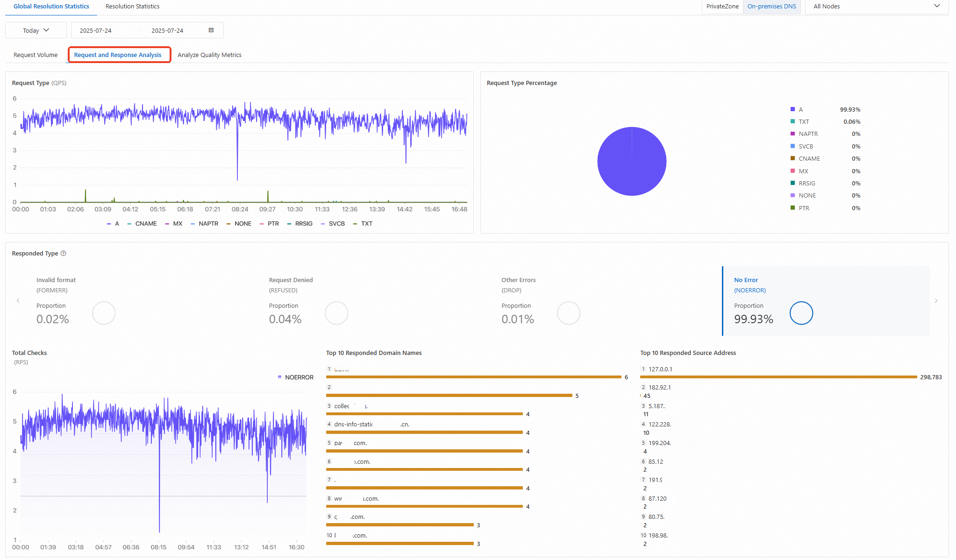Toggle NOERROR series in Total Checks legend

(x=296, y=377)
